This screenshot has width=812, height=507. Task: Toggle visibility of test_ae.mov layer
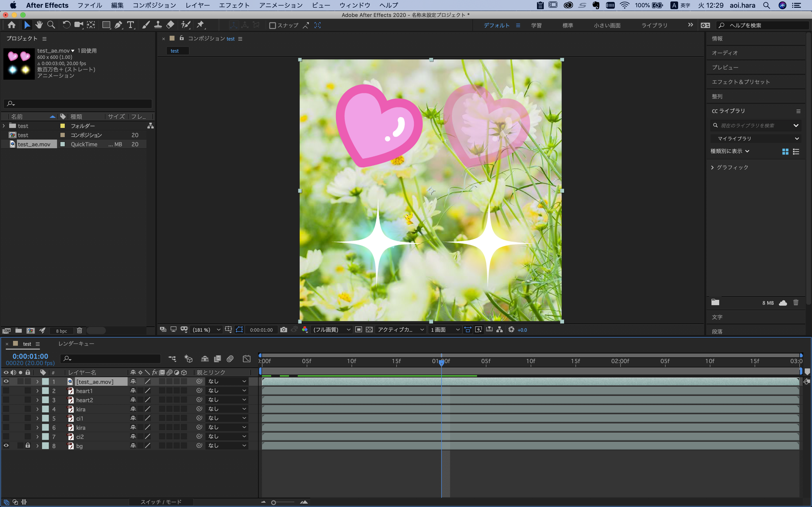click(x=6, y=382)
